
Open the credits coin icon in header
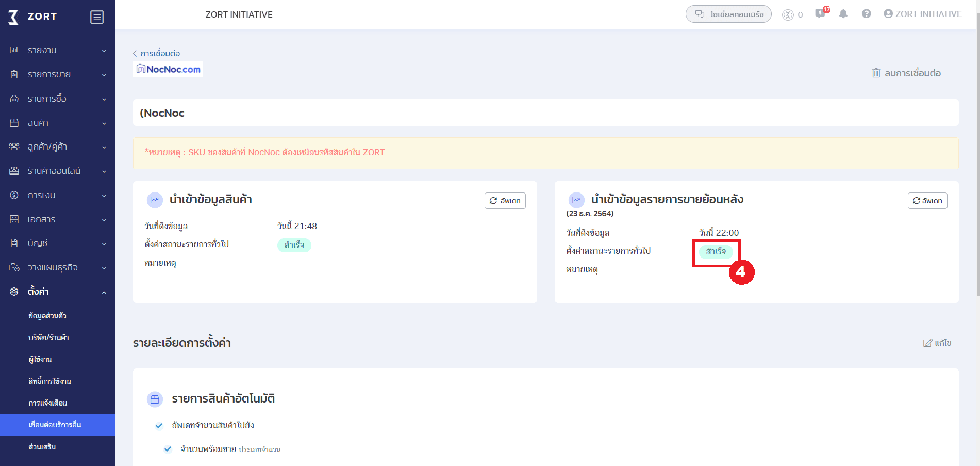point(788,14)
